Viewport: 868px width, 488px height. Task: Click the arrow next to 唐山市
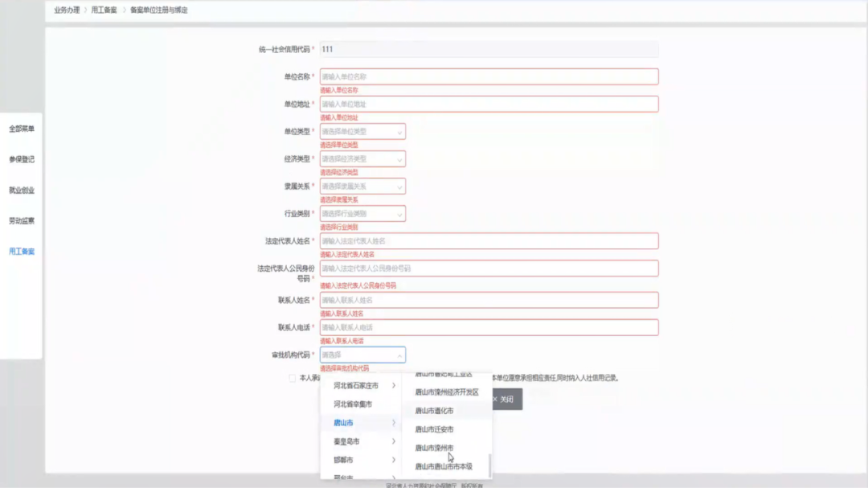(x=394, y=423)
